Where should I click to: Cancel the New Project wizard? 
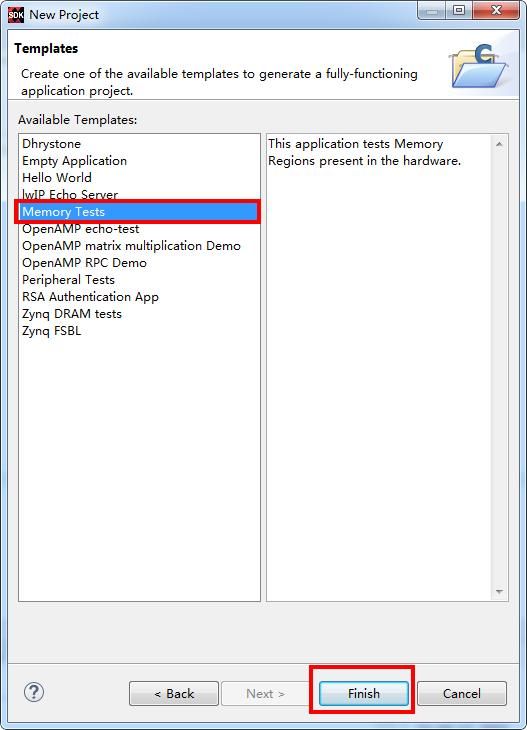pyautogui.click(x=461, y=694)
